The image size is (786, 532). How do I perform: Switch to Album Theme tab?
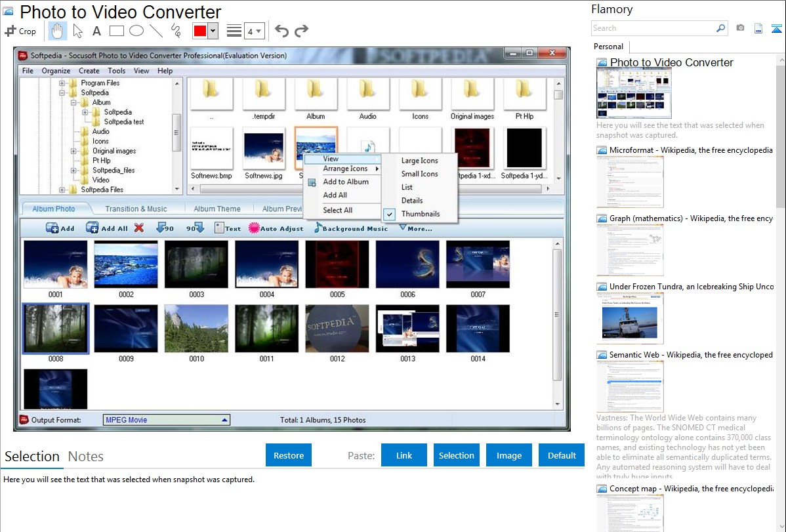(x=217, y=209)
